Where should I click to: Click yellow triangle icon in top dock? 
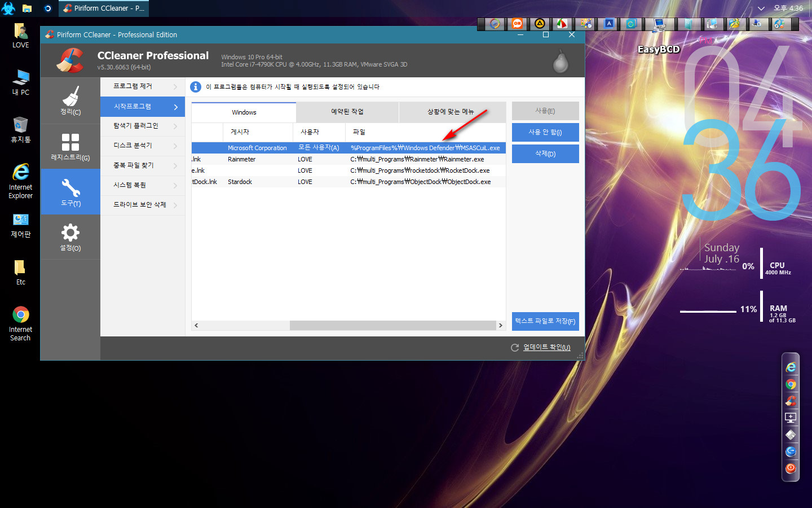pos(540,24)
